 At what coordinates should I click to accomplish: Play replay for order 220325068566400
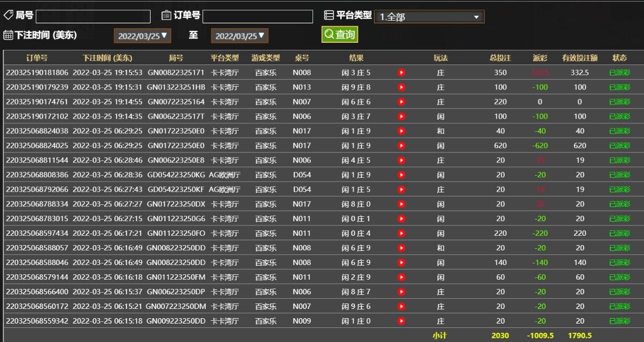pos(401,292)
